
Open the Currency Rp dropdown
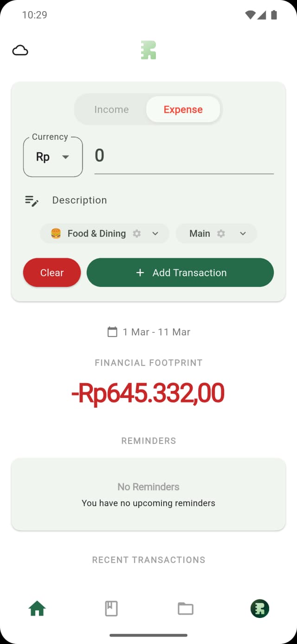tap(52, 157)
